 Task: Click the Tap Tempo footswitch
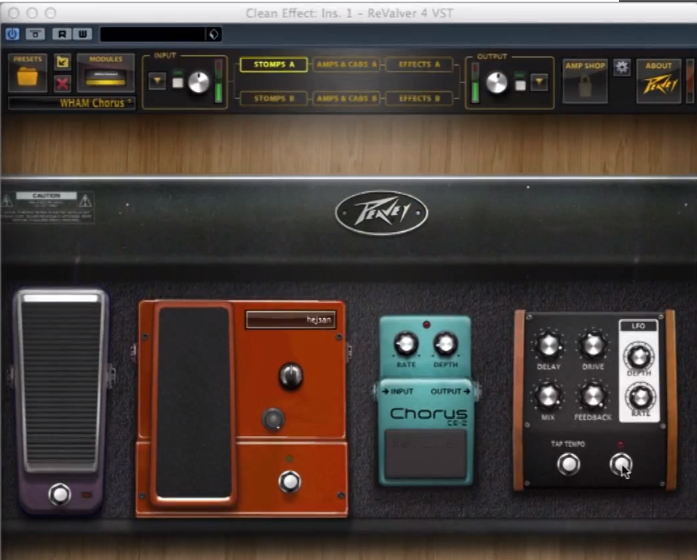(x=569, y=464)
